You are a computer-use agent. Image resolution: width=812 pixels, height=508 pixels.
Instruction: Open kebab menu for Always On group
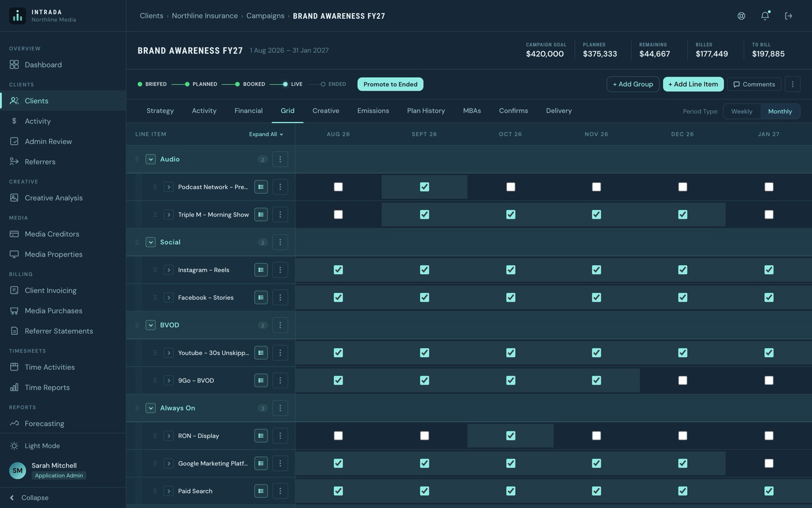click(280, 408)
